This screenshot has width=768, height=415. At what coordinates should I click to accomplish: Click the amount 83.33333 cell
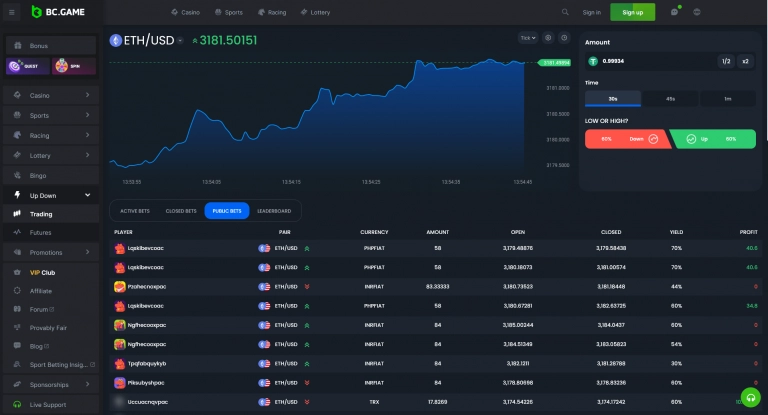pyautogui.click(x=437, y=287)
